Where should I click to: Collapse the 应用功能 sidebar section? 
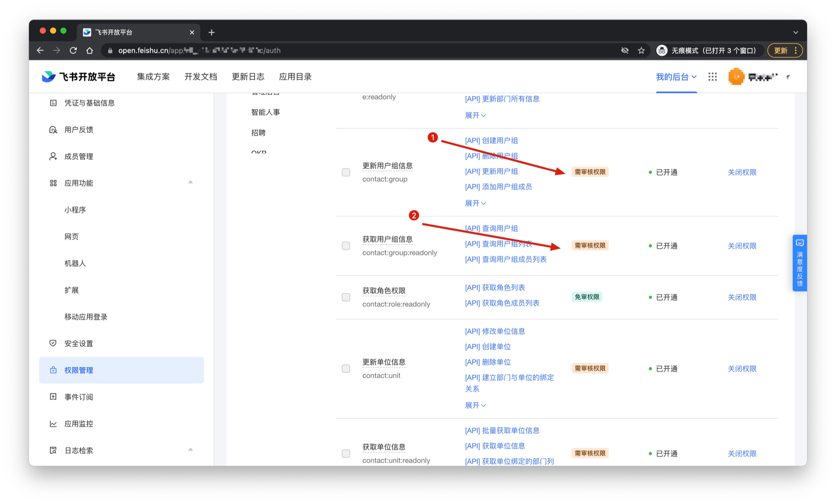[190, 182]
